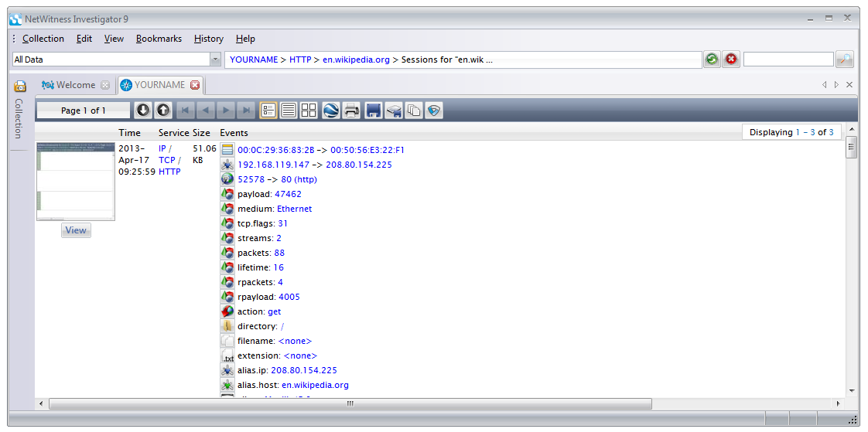
Task: Click the 80 (http) port link
Action: point(299,180)
